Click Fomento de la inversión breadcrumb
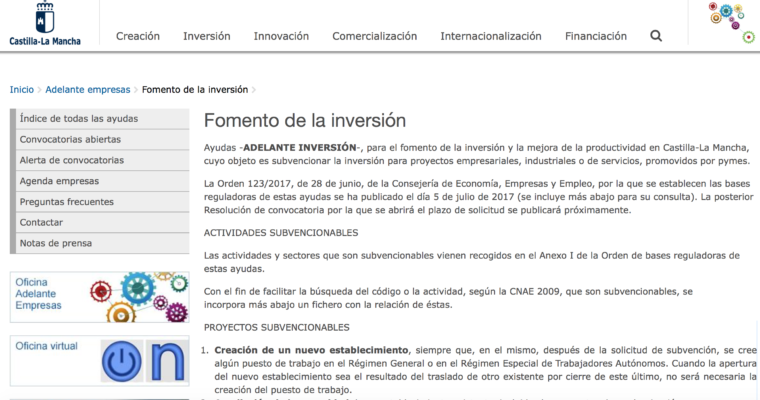The image size is (760, 400). coord(195,90)
